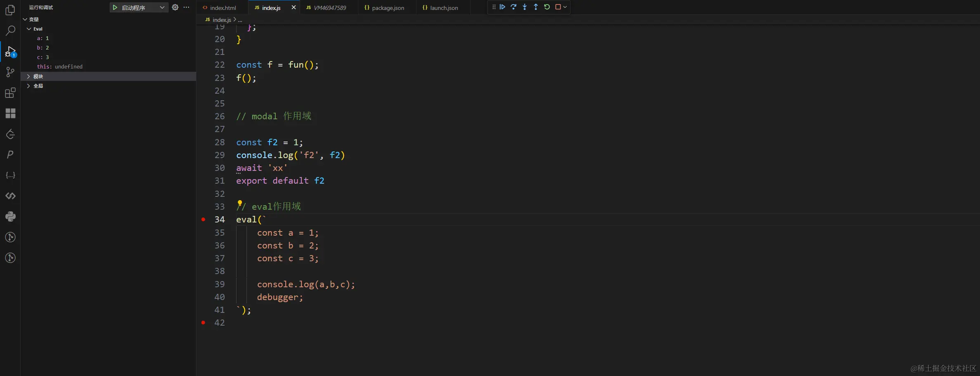The image size is (980, 376).
Task: Click the italic P icon in the activity bar
Action: click(x=10, y=155)
